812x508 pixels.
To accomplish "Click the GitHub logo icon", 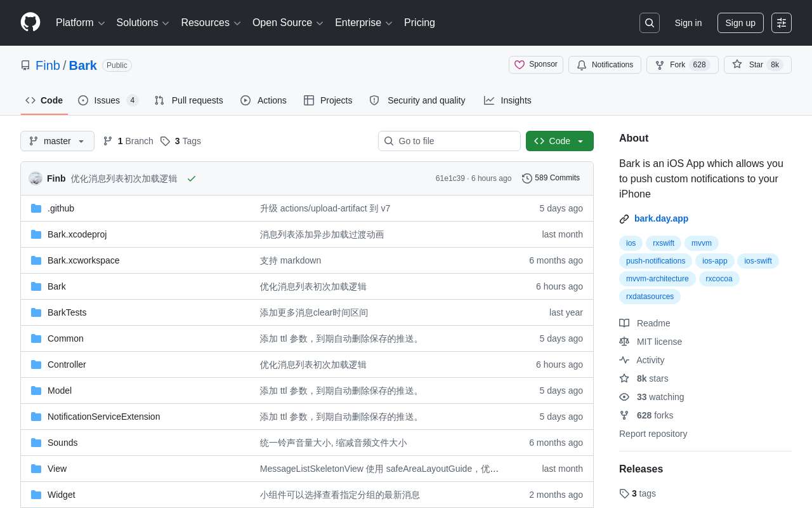I will tap(30, 22).
